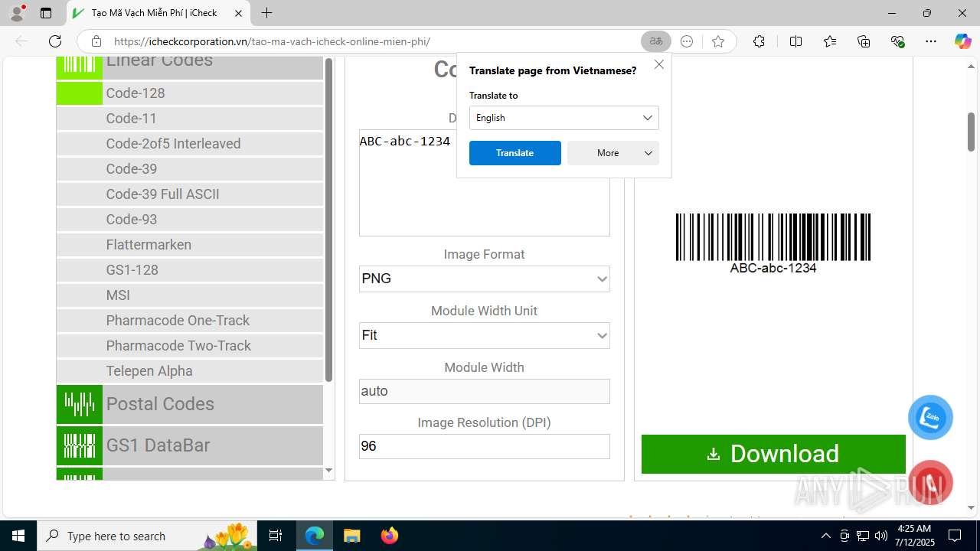This screenshot has width=980, height=551.
Task: Click the red floating contact icon
Action: click(x=930, y=482)
